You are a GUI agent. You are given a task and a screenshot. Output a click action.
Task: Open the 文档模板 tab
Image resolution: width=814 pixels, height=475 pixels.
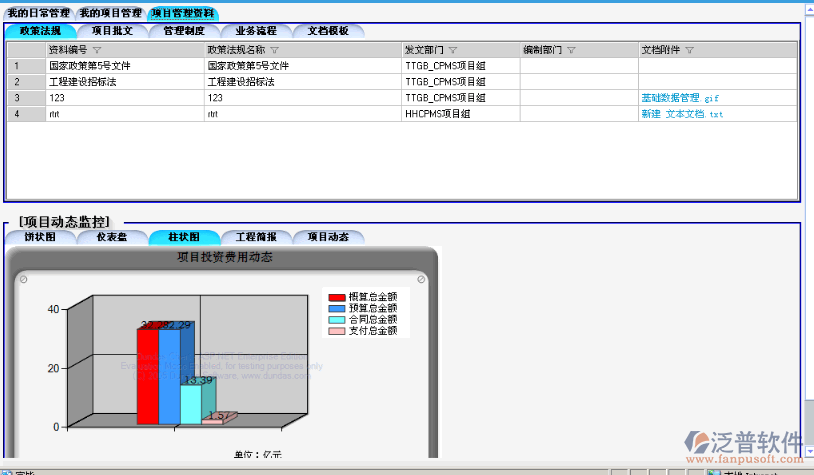(x=328, y=31)
